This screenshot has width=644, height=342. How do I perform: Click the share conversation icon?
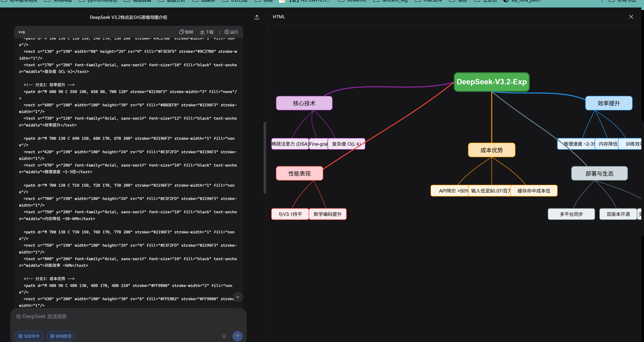coord(257,17)
